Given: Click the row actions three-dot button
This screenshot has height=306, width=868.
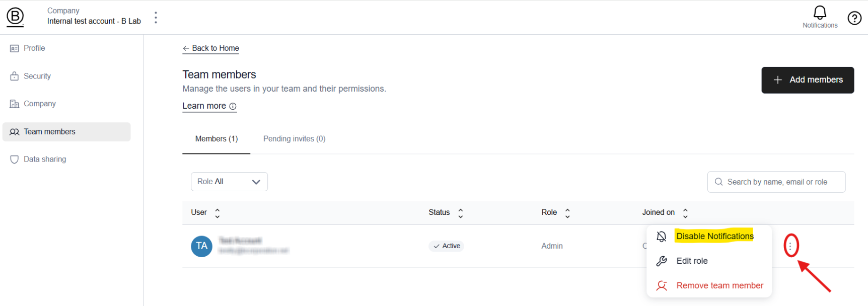Looking at the screenshot, I should [790, 246].
